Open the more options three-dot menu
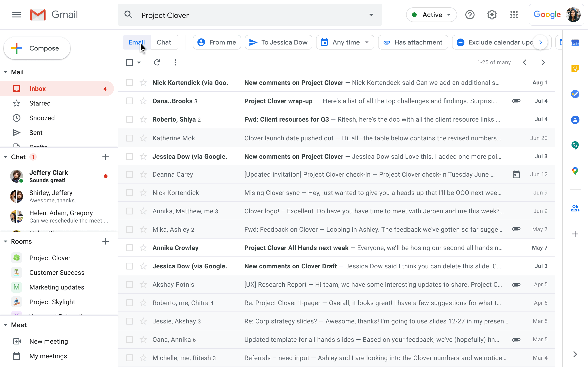The image size is (588, 367). click(x=175, y=63)
